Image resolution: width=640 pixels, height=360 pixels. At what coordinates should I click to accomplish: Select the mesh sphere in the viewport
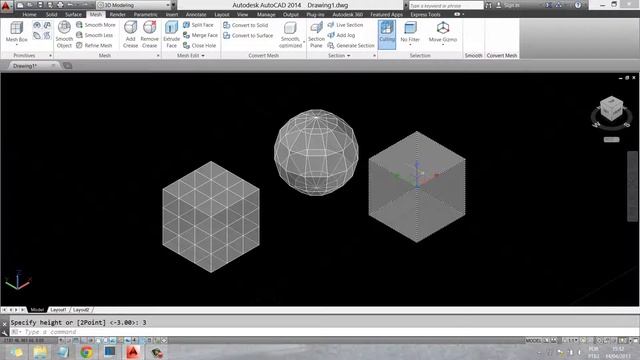316,152
